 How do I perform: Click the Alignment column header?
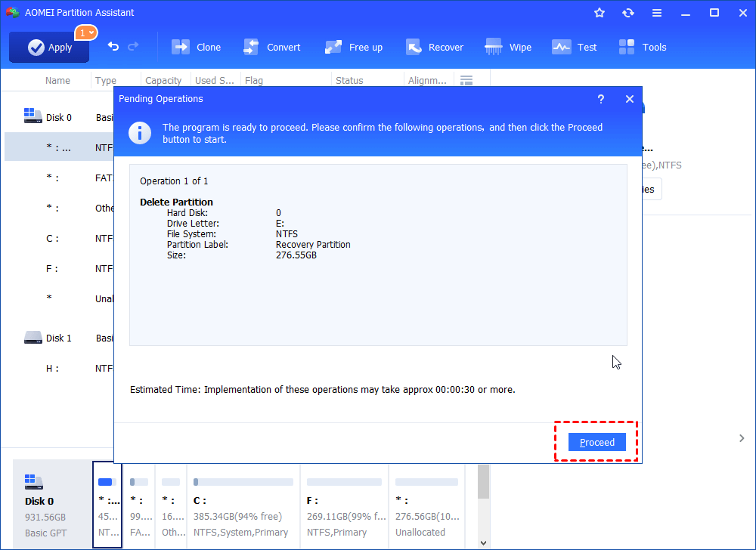click(427, 80)
